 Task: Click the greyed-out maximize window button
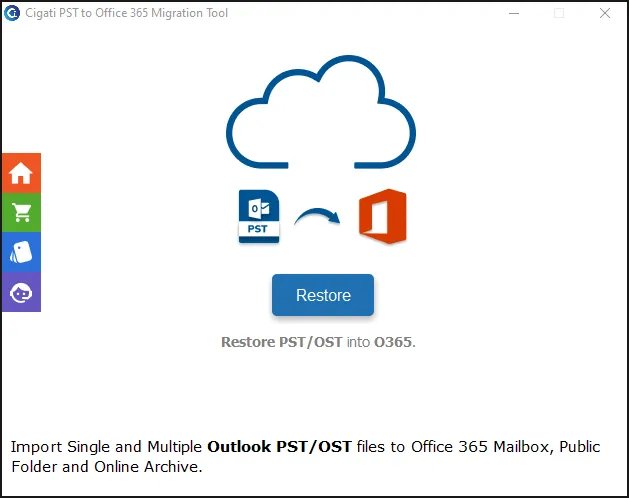pyautogui.click(x=559, y=13)
